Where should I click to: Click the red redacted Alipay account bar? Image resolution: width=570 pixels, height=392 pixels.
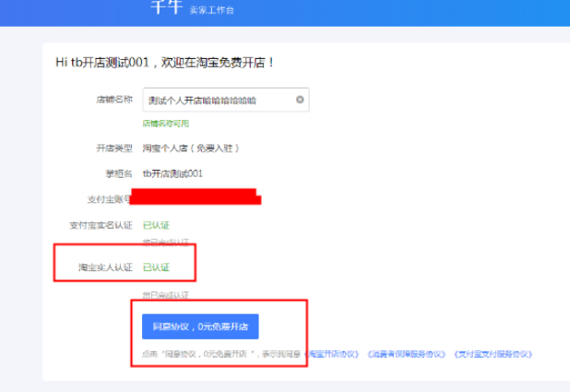pos(196,196)
